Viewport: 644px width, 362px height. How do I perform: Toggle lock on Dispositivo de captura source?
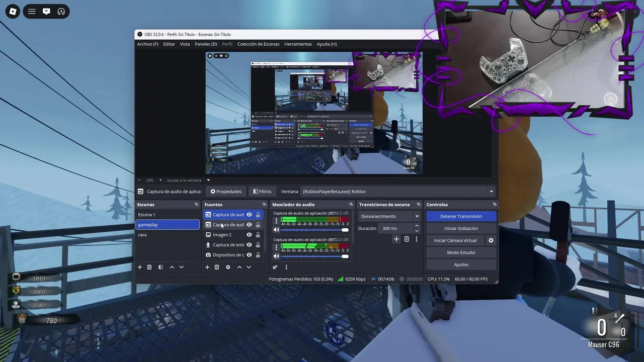(258, 255)
